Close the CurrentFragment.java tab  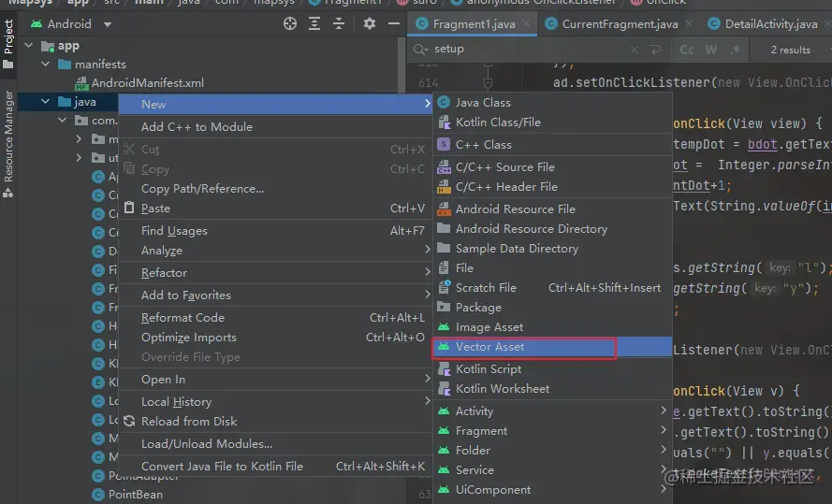(689, 23)
